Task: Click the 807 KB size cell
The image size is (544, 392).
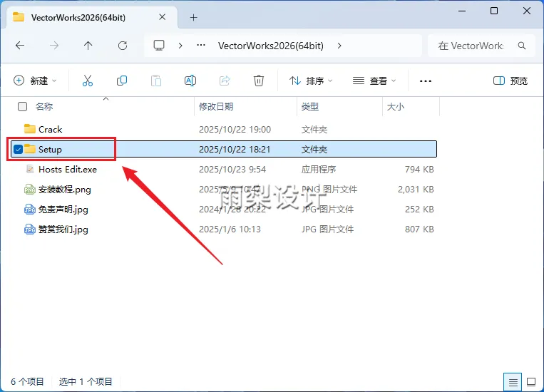Action: (419, 229)
